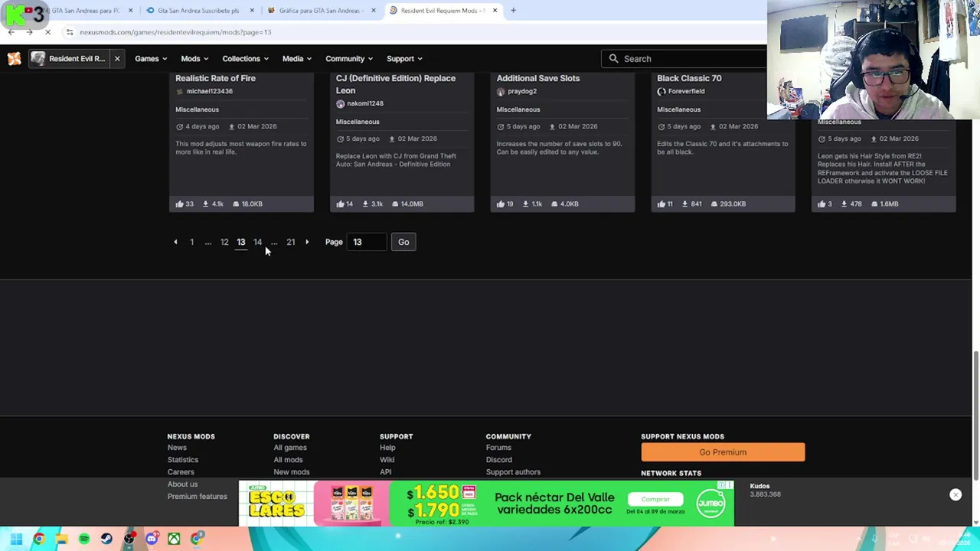Viewport: 980px width, 551px height.
Task: Click download count icon on Additional Save Slots
Action: (526, 204)
